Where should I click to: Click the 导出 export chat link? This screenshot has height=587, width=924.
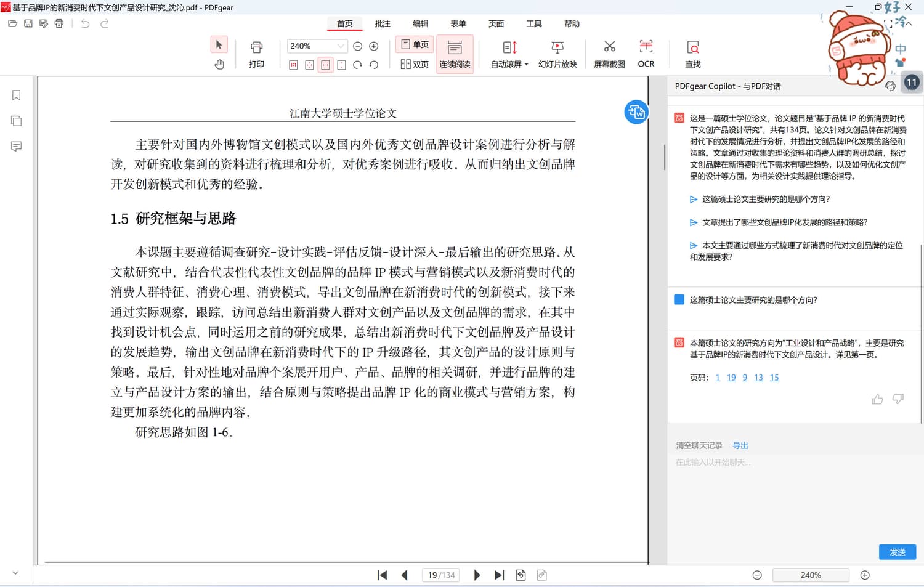[x=740, y=445]
